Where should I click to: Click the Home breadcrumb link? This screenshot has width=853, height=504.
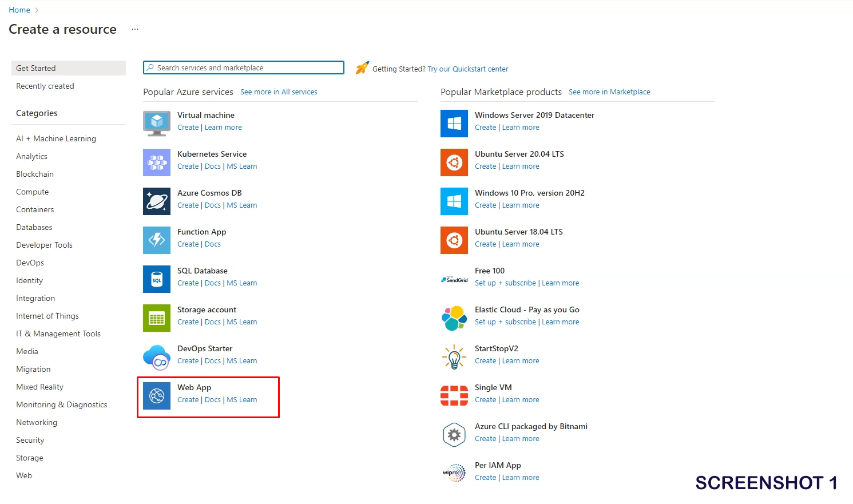click(19, 10)
